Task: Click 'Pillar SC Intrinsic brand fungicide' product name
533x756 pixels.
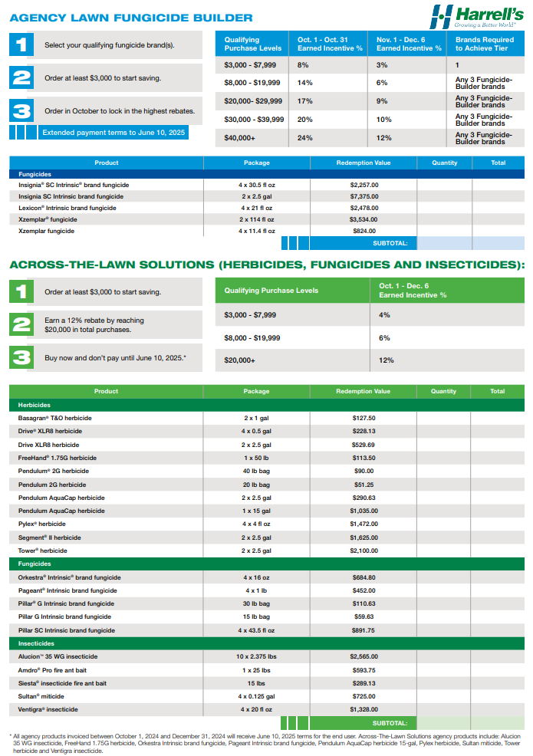Action: tap(67, 630)
